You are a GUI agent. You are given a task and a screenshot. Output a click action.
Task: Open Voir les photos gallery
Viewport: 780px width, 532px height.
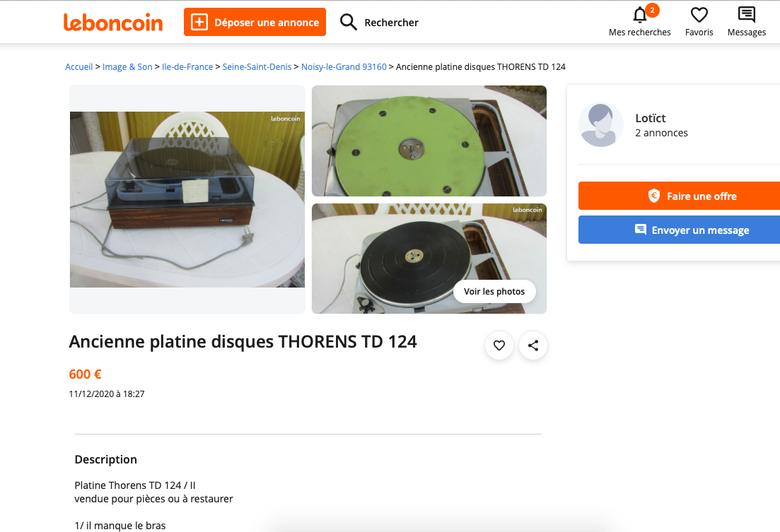(x=494, y=291)
